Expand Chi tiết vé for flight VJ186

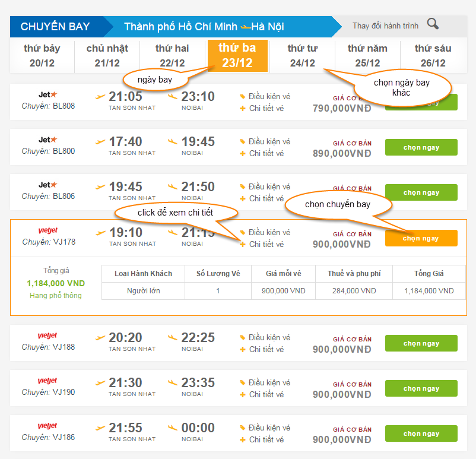(x=262, y=439)
